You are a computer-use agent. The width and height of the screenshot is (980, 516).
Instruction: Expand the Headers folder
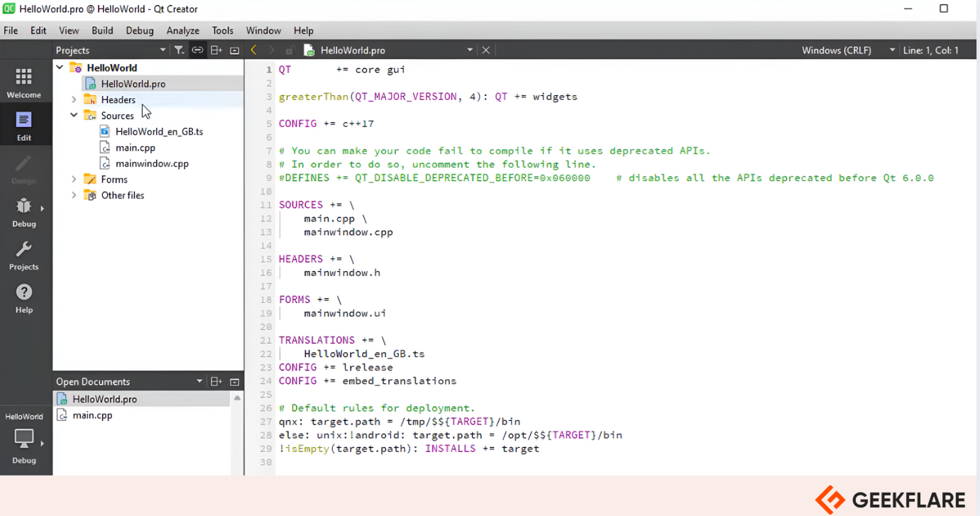(x=74, y=100)
